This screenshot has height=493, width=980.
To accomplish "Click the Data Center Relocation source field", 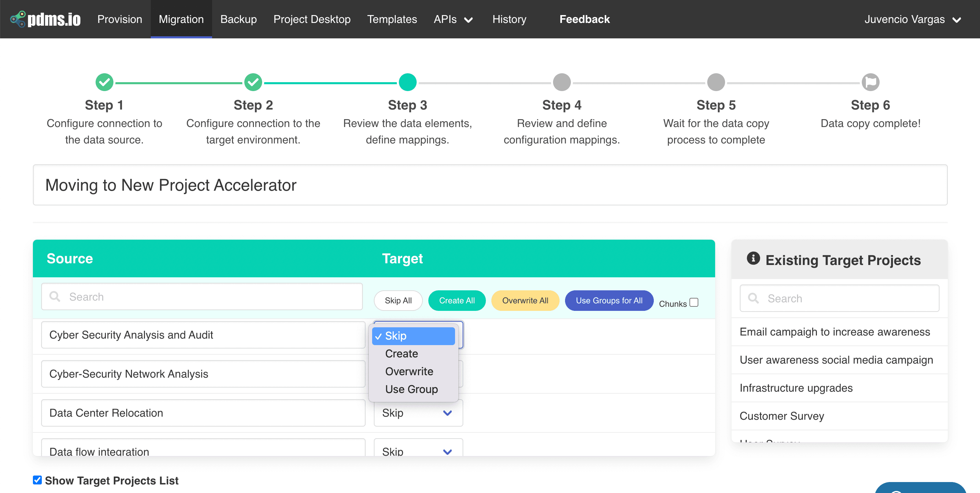I will click(x=203, y=413).
